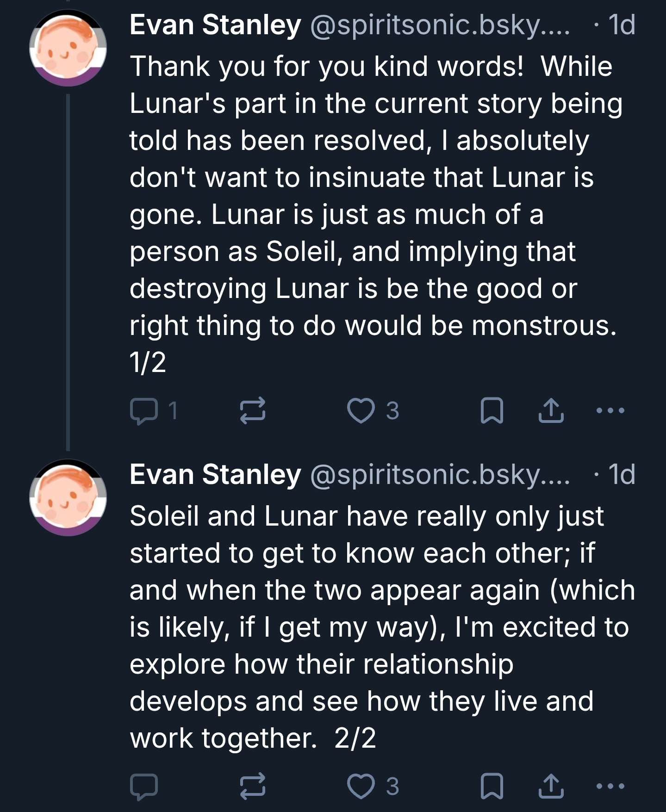Open the second post text about Soleil
The image size is (666, 812).
370,626
